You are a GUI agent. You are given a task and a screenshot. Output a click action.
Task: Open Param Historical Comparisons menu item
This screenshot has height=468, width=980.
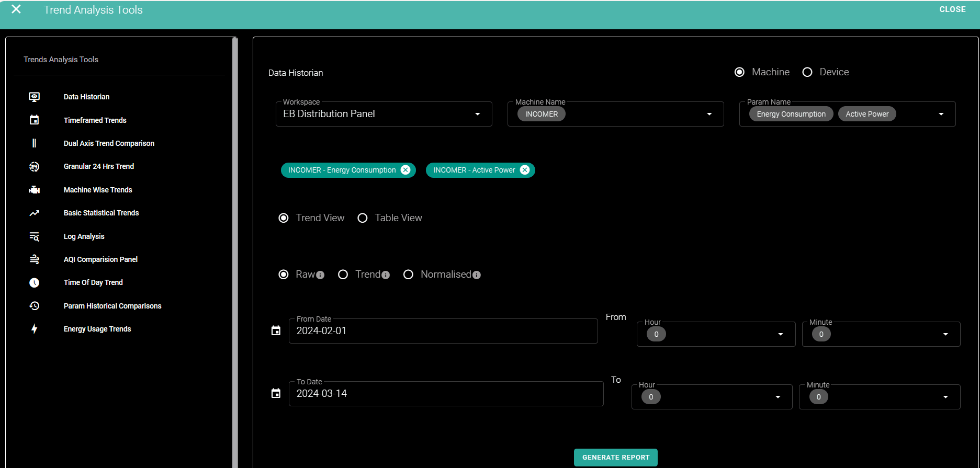coord(112,306)
